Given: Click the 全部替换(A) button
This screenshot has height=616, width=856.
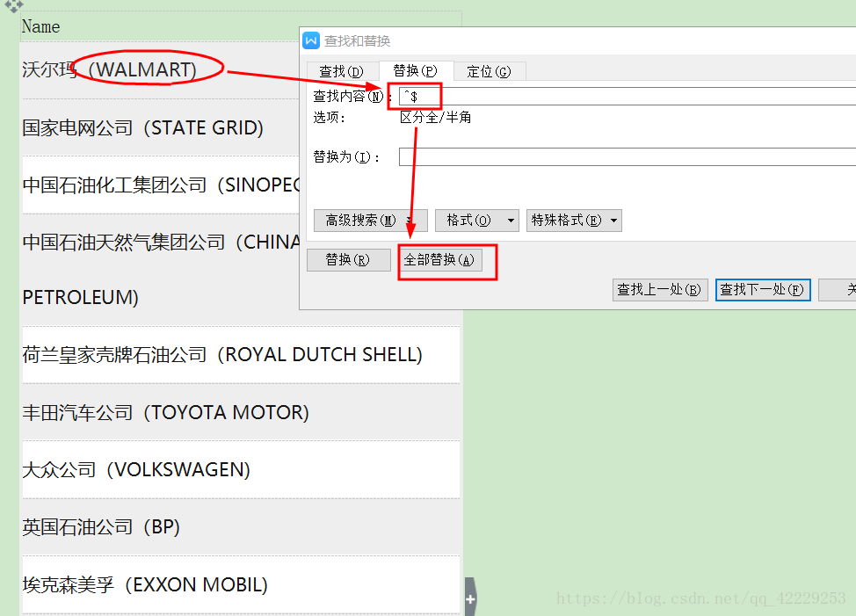Looking at the screenshot, I should [440, 260].
